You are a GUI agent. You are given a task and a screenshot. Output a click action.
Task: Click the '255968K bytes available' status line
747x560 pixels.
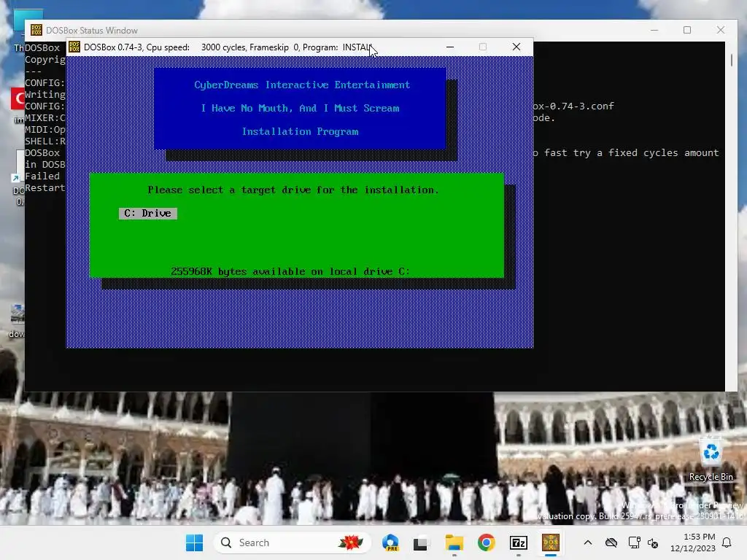[x=290, y=271]
